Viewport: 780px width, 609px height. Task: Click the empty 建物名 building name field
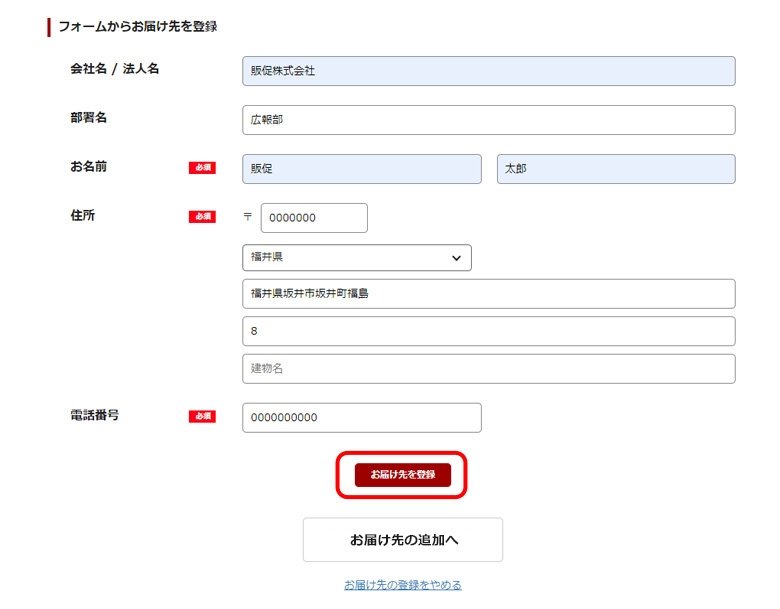point(488,369)
